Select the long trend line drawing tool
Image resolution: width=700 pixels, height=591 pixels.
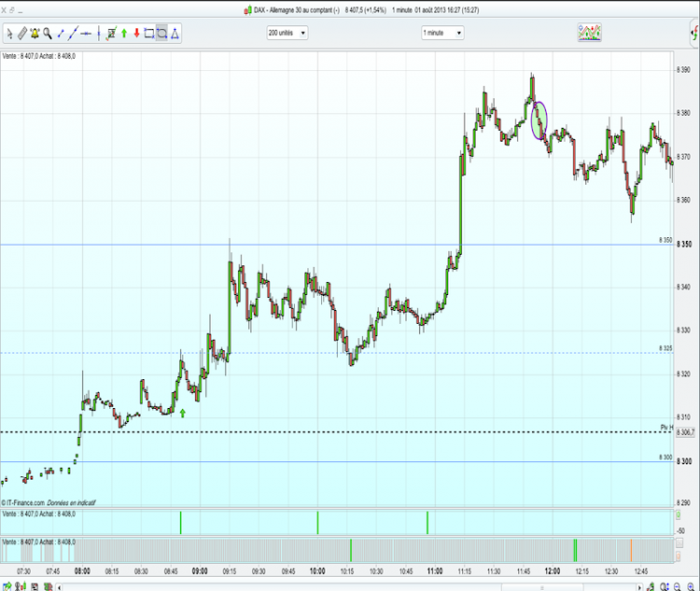[73, 33]
